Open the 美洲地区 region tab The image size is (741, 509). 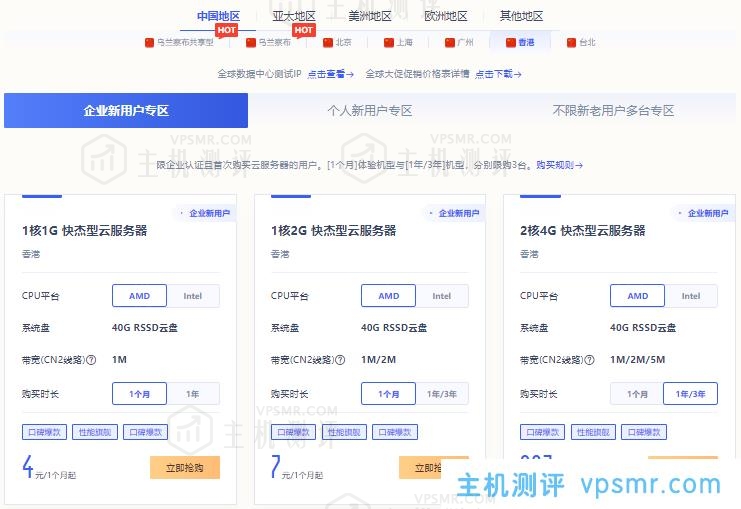(370, 16)
